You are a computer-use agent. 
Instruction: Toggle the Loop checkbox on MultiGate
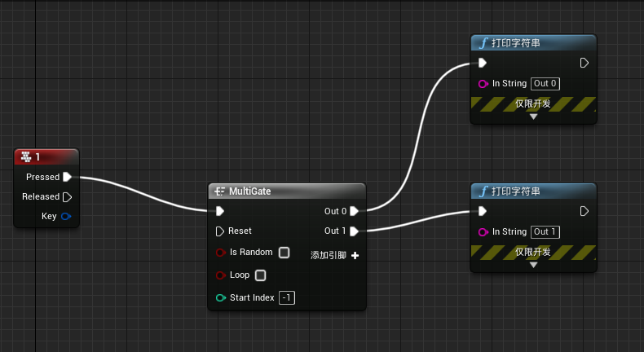pyautogui.click(x=261, y=275)
